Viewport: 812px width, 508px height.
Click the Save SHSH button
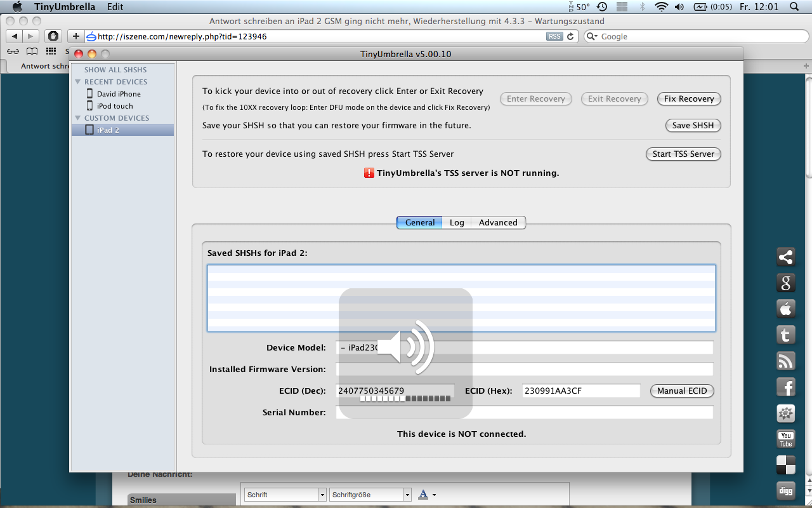[693, 126]
